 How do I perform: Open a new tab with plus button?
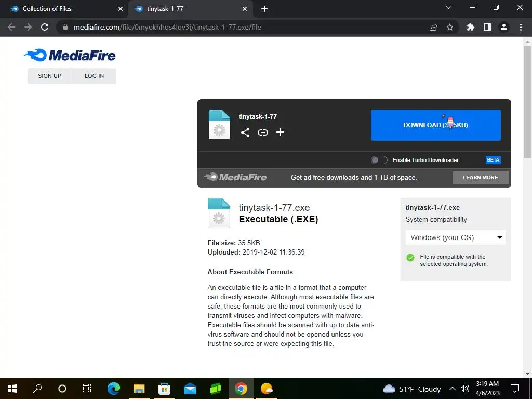264,9
